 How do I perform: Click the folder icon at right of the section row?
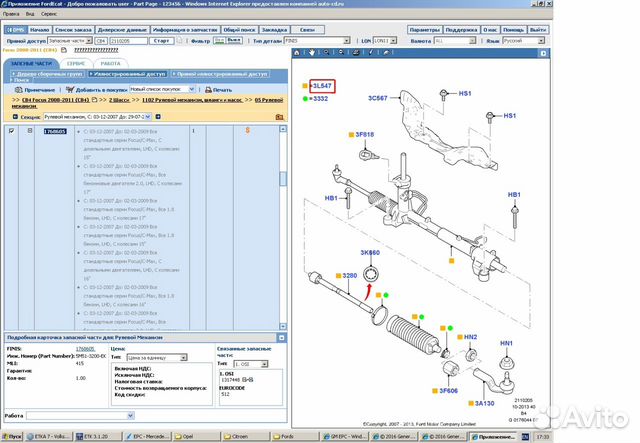279,117
